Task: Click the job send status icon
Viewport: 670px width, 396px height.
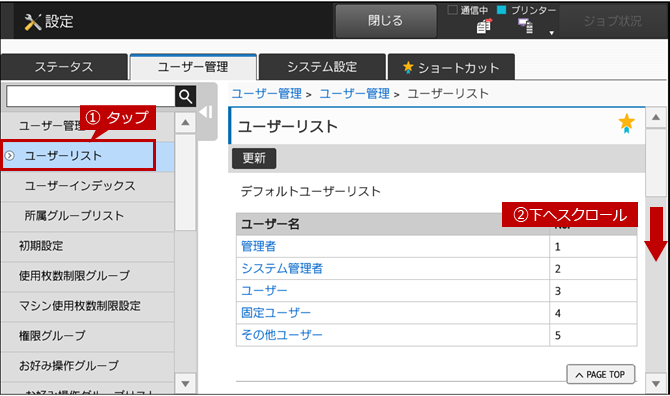Action: tap(484, 26)
